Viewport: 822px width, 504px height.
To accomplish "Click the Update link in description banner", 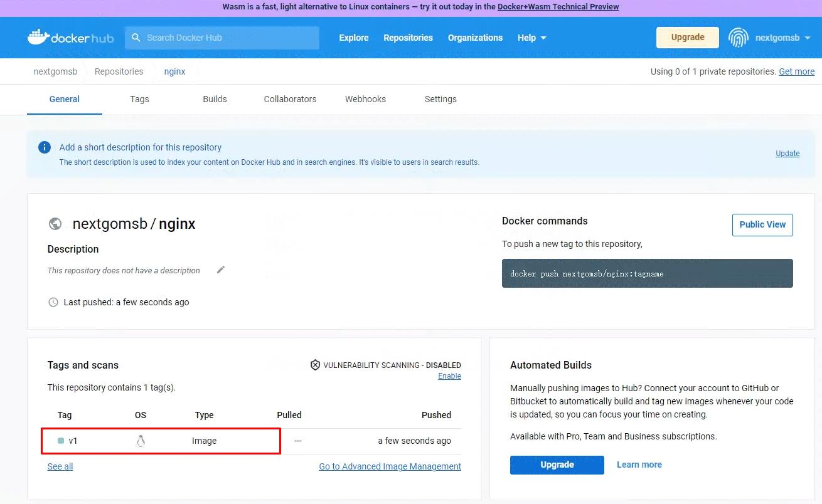I will click(787, 154).
